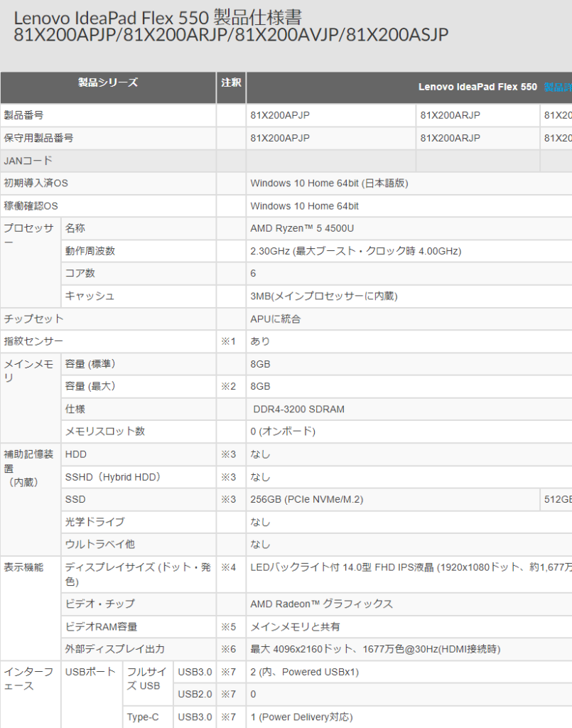The width and height of the screenshot is (572, 728).
Task: Select the 0 (オンボード) value
Action: point(283,432)
